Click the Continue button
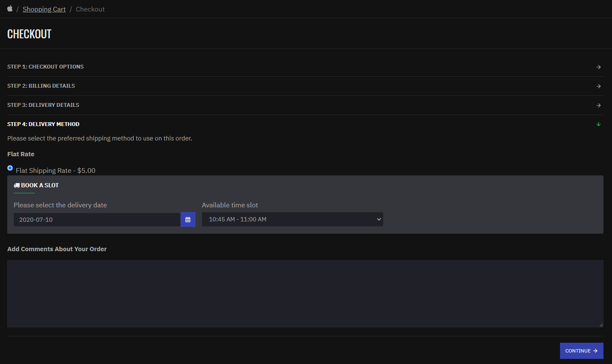 [581, 351]
